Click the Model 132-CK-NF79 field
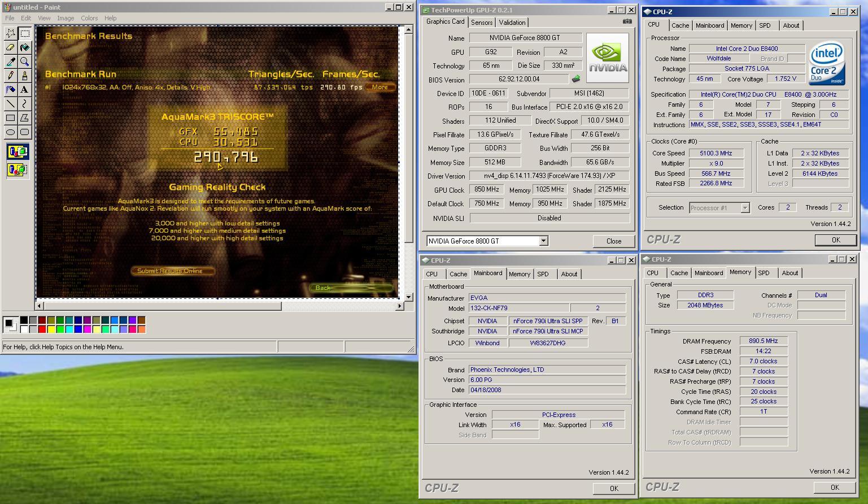This screenshot has height=504, width=868. click(x=519, y=308)
